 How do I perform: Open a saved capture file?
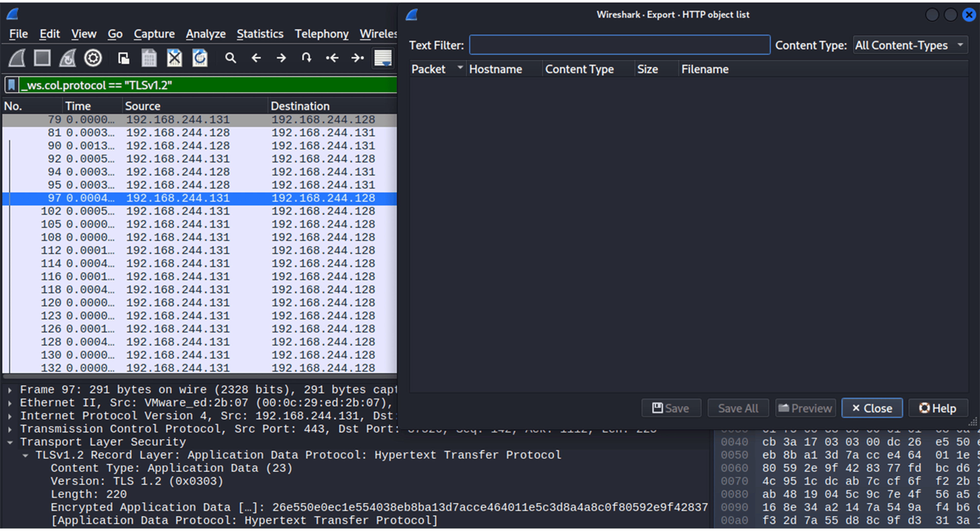click(124, 57)
